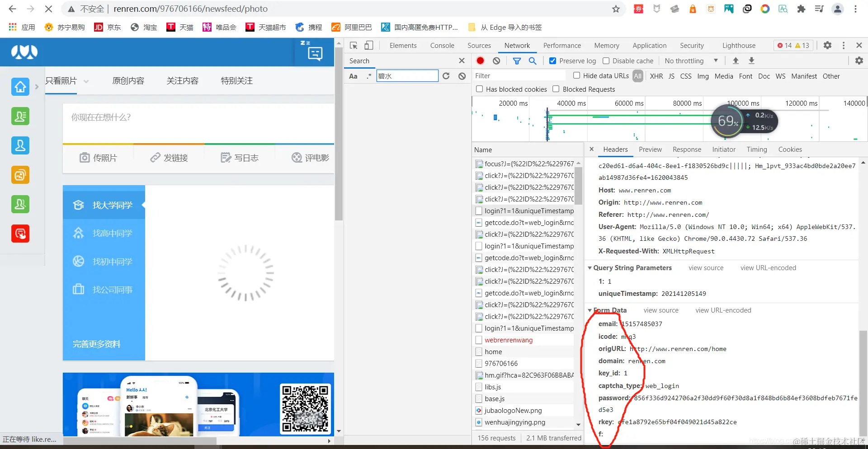This screenshot has height=449, width=868.
Task: Click 完善更多资料 link
Action: 97,344
